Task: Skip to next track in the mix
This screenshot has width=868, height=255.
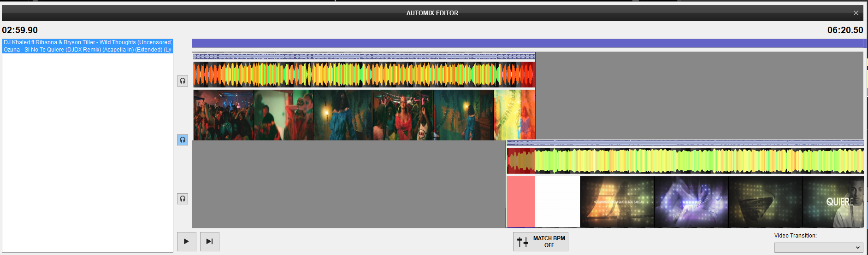Action: tap(210, 242)
